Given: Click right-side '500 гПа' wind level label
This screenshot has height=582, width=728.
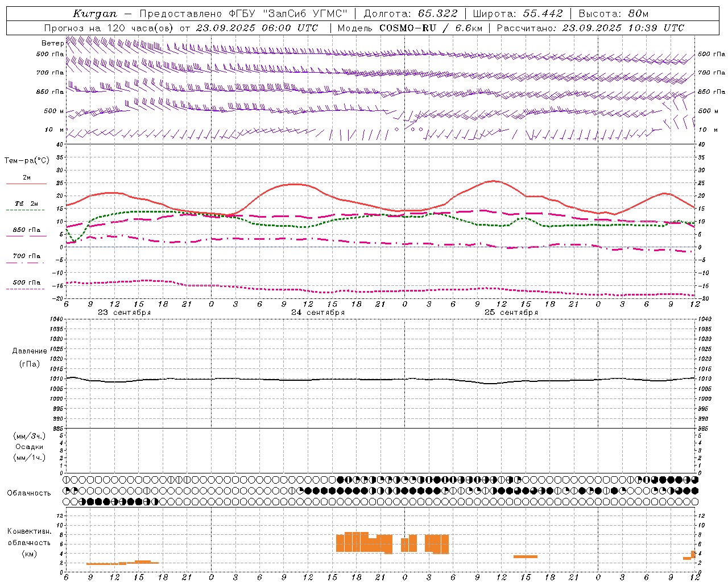Looking at the screenshot, I should (x=712, y=54).
